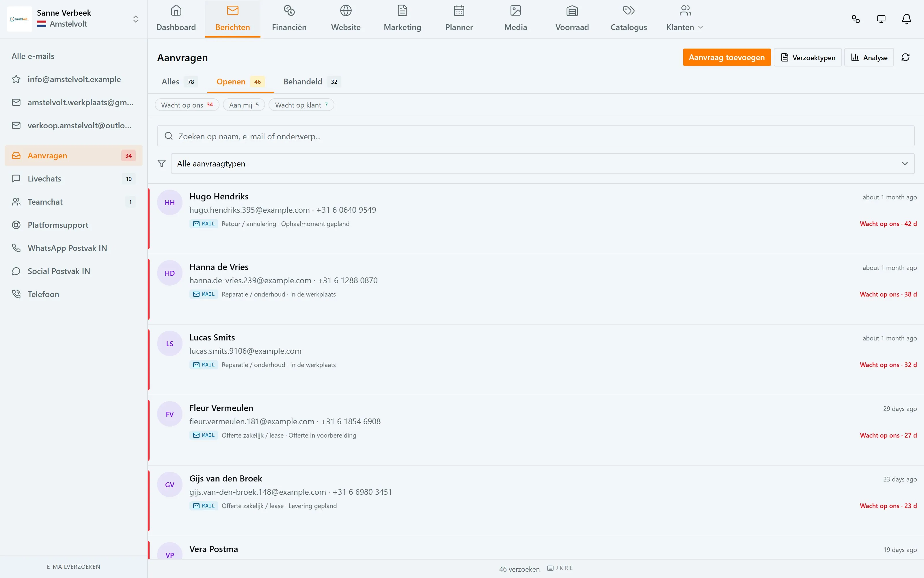Open the Marketing tab
Viewport: 924px width, 578px height.
pos(403,19)
